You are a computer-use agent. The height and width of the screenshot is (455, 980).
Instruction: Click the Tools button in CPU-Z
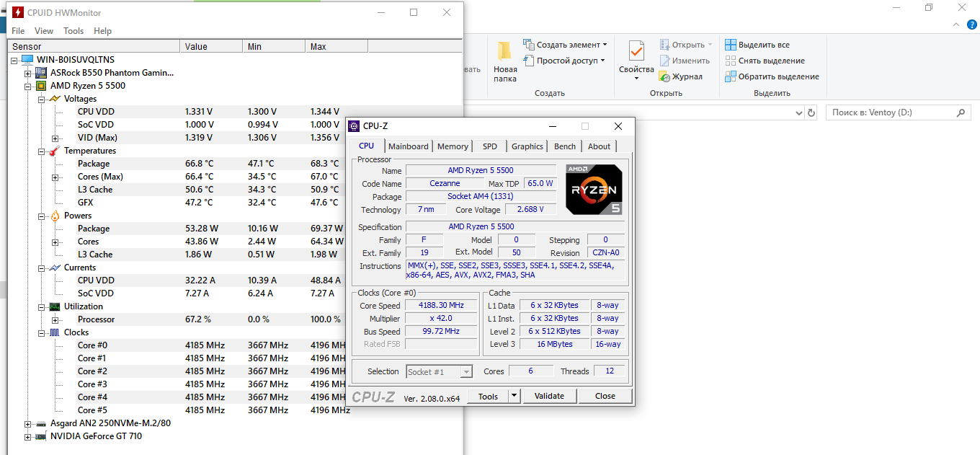point(488,396)
